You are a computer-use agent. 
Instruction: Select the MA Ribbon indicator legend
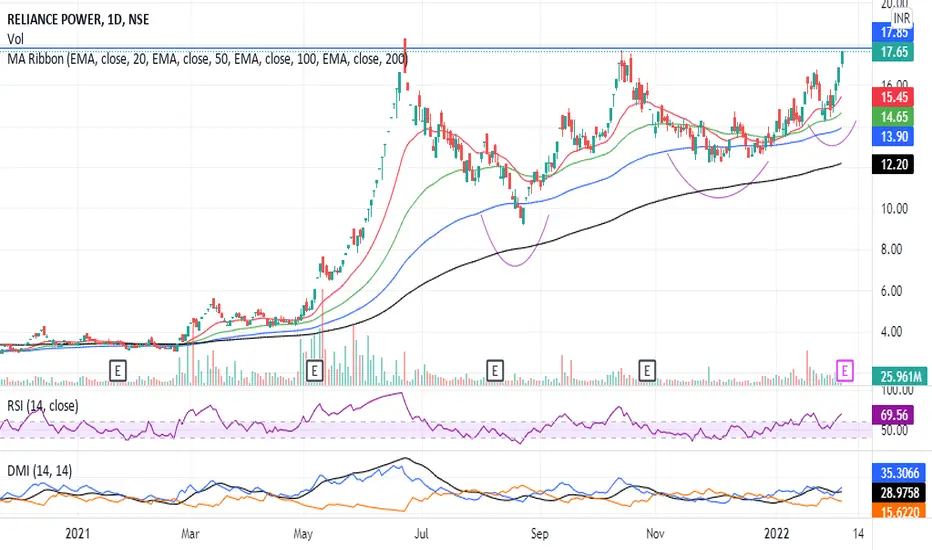207,59
